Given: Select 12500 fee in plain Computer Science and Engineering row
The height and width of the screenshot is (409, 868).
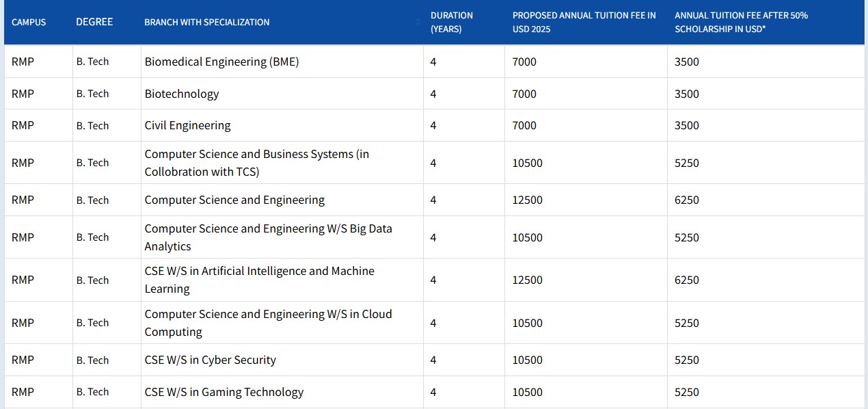Looking at the screenshot, I should 528,200.
